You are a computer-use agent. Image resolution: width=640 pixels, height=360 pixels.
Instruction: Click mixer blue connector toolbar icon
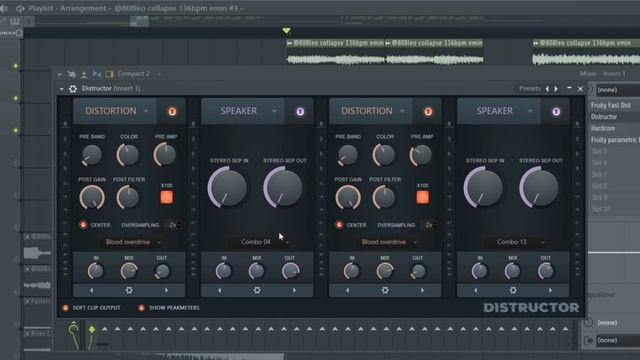(97, 74)
